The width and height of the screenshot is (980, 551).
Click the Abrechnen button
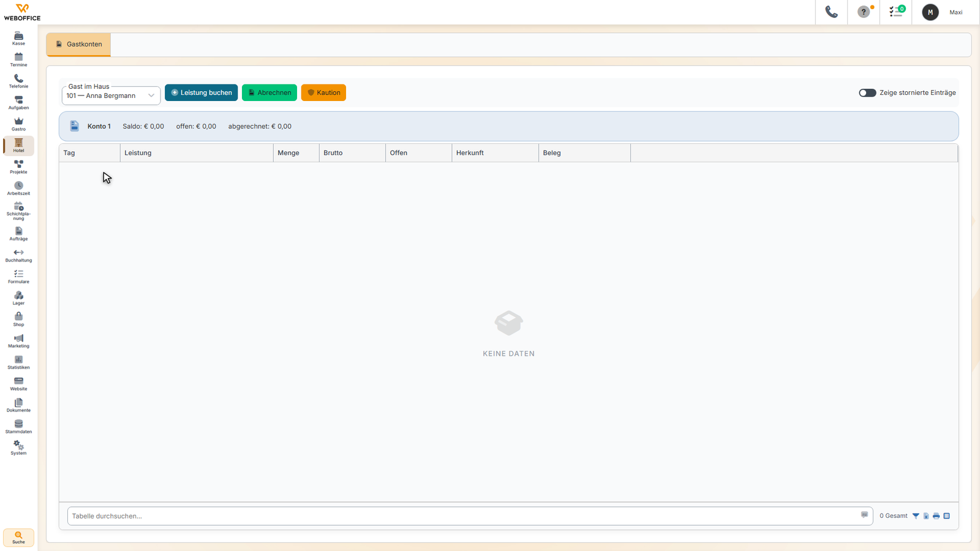point(269,93)
